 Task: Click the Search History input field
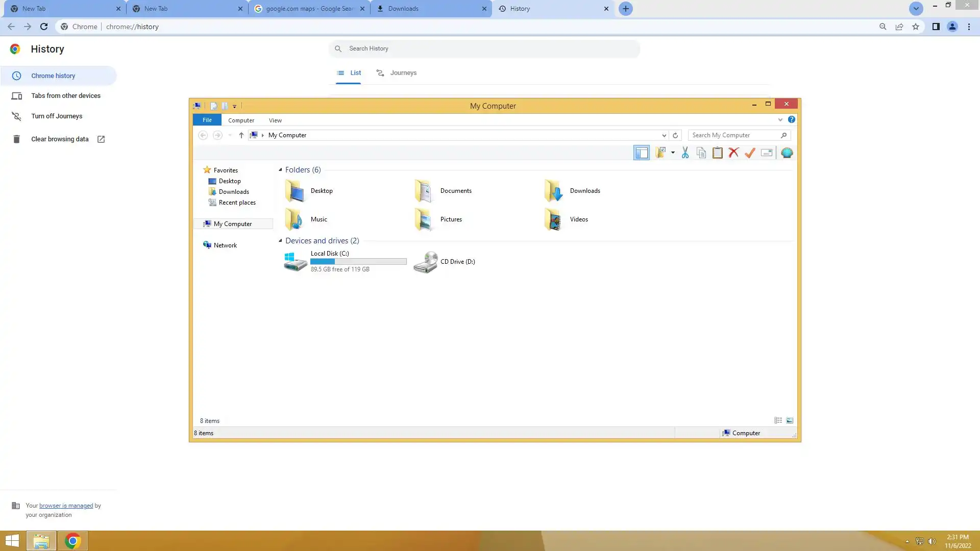pos(484,48)
